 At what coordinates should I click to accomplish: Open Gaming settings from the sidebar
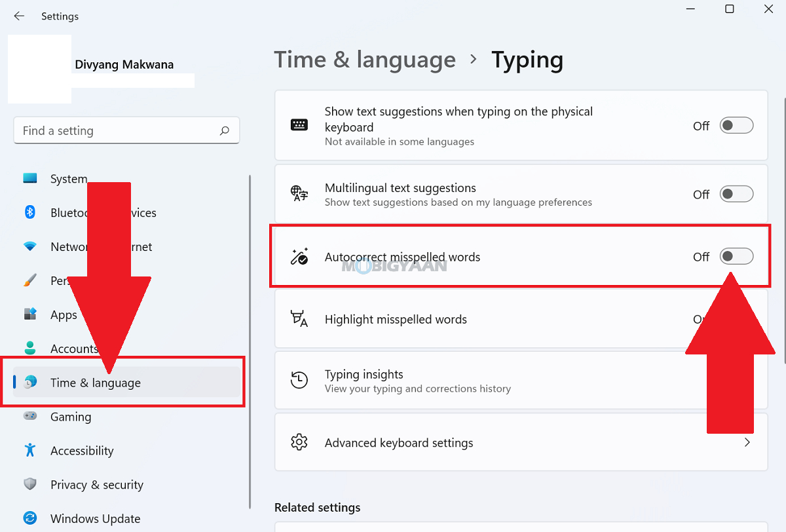click(30, 417)
